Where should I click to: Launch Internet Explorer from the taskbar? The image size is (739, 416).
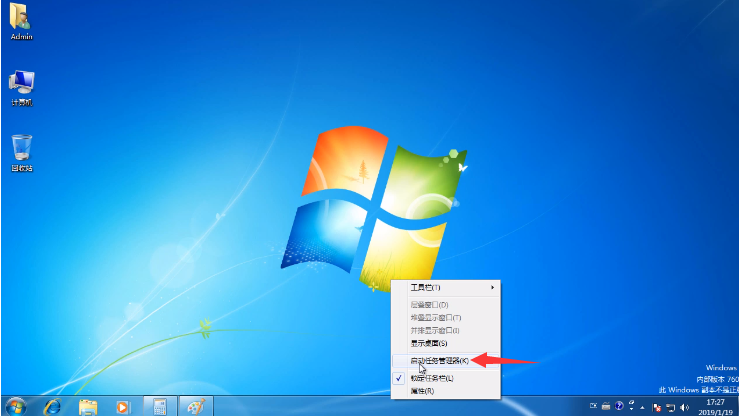(x=52, y=406)
